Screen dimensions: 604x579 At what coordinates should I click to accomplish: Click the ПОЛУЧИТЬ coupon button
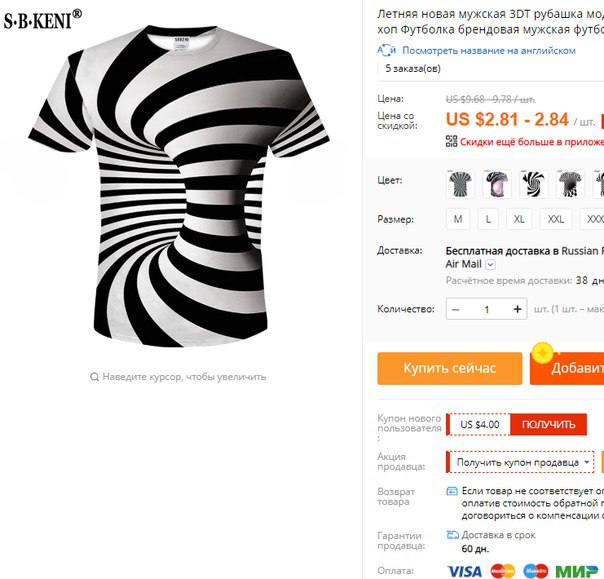(x=548, y=425)
